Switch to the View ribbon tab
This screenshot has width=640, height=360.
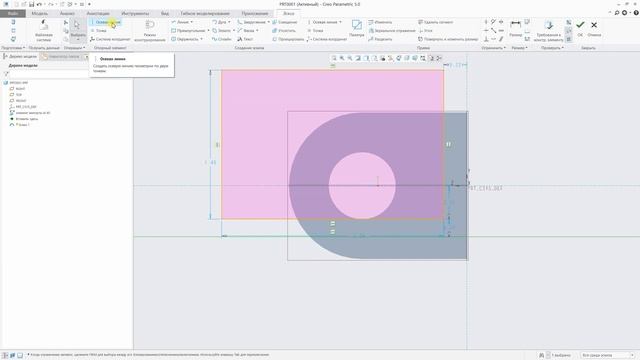click(x=164, y=13)
